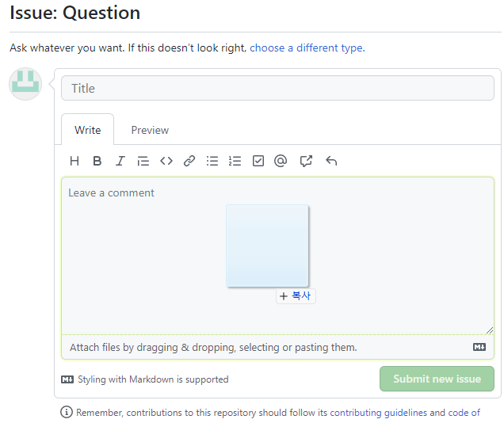Click the Issue: Question heading
504x423 pixels.
coord(75,13)
